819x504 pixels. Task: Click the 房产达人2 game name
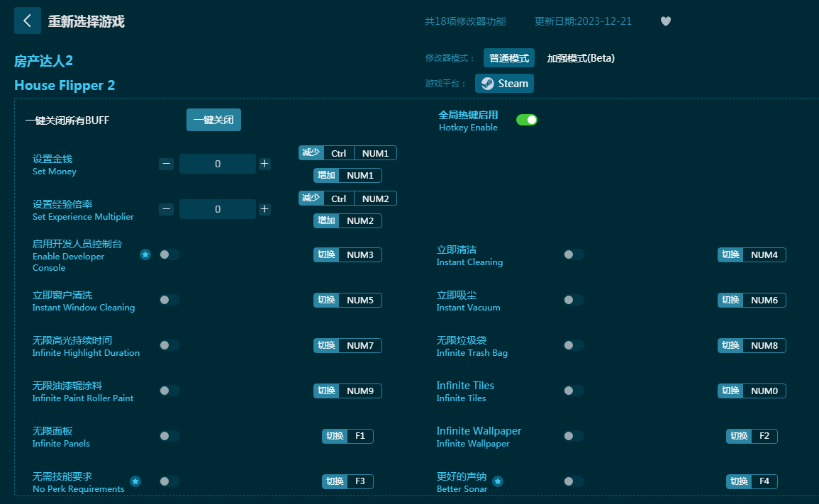pyautogui.click(x=43, y=61)
